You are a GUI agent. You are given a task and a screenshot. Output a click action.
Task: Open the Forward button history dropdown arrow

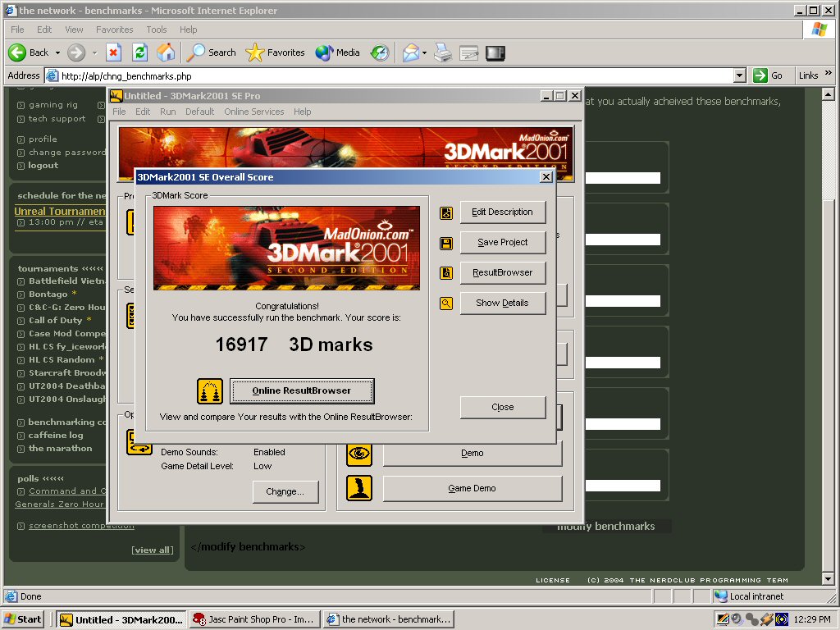tap(94, 53)
